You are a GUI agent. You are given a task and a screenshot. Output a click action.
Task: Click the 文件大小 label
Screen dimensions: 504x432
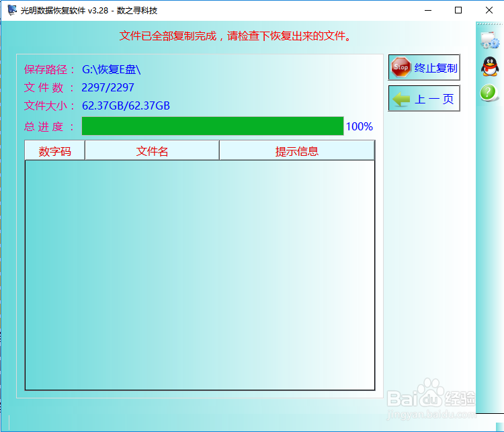click(49, 105)
